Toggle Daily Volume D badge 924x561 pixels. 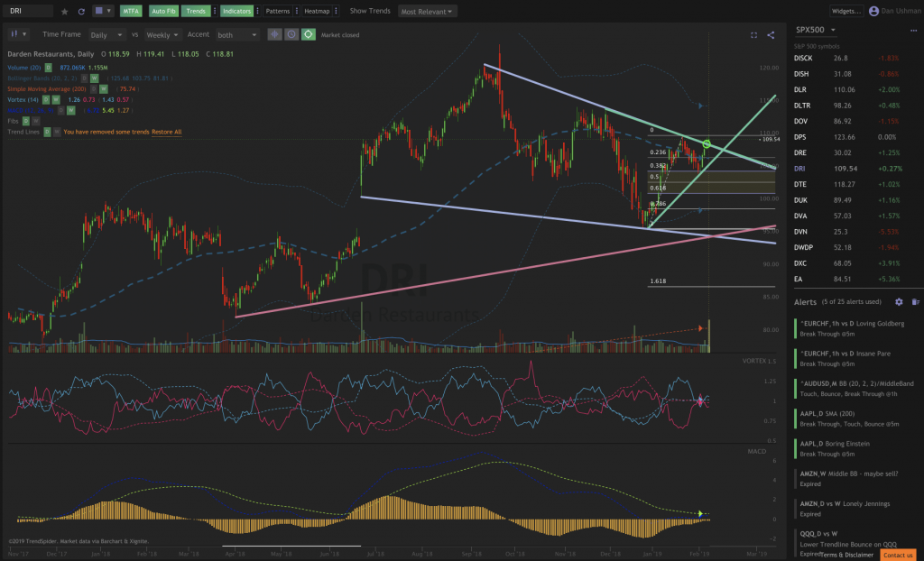(x=49, y=68)
